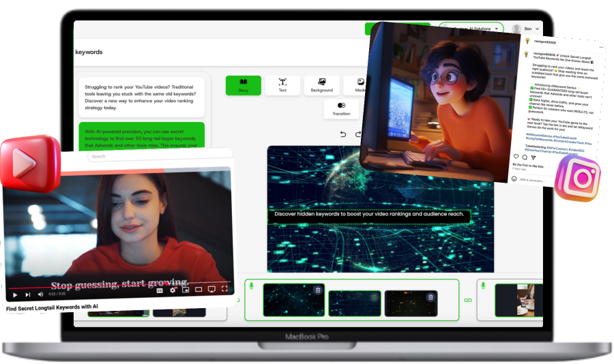Click the 'Add a comment...' field
Screen dimensions: 614x364
click(x=531, y=181)
